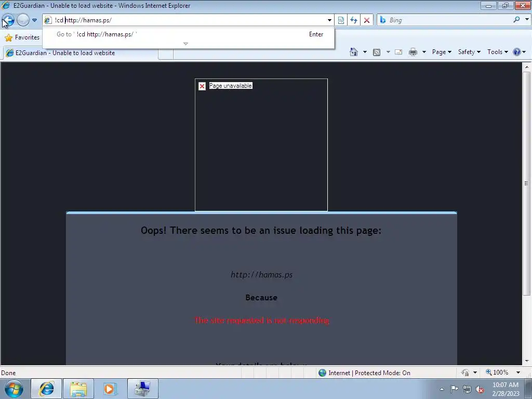Click the 'Done' status bar text
The height and width of the screenshot is (399, 532).
click(x=8, y=373)
